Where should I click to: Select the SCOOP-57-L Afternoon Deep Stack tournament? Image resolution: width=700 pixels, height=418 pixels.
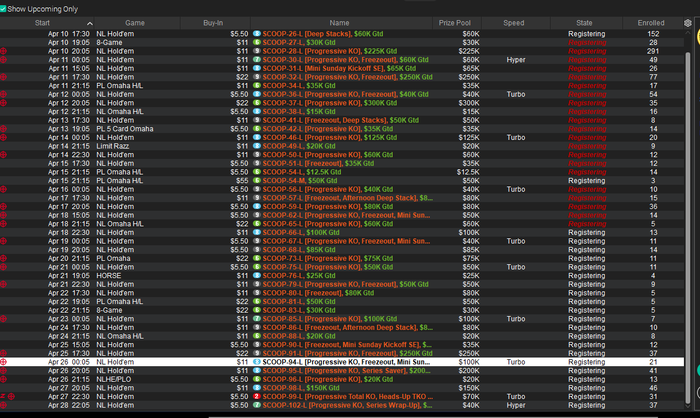coord(342,198)
